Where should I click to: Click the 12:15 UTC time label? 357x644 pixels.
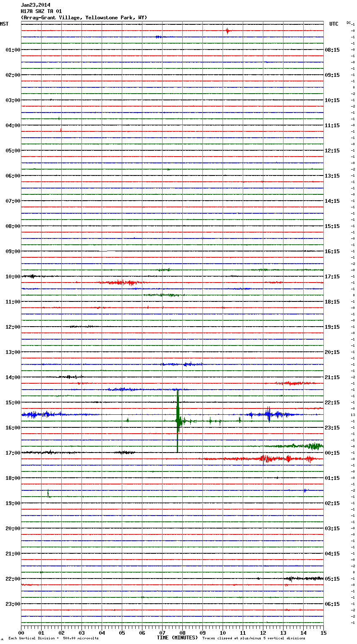click(x=332, y=151)
